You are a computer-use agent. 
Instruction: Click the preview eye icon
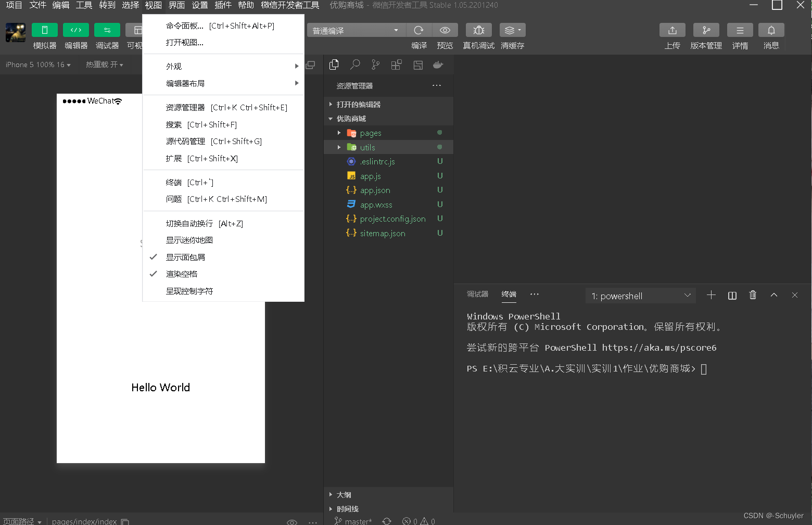[445, 30]
